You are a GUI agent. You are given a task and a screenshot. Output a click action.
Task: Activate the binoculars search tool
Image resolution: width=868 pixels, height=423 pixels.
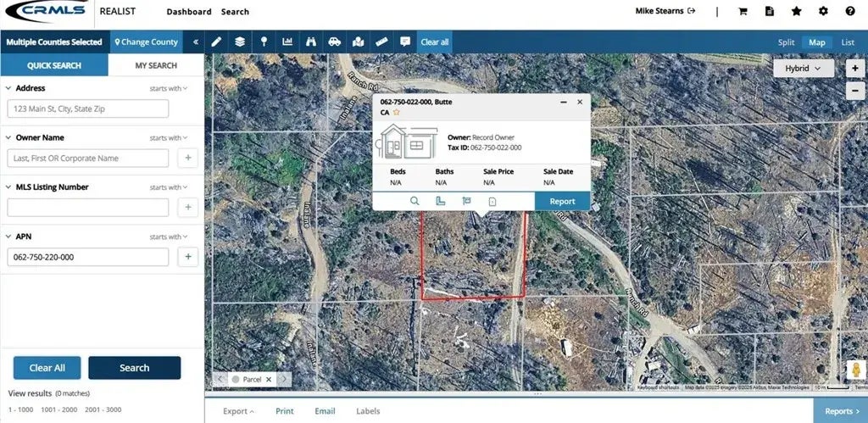[x=311, y=42]
